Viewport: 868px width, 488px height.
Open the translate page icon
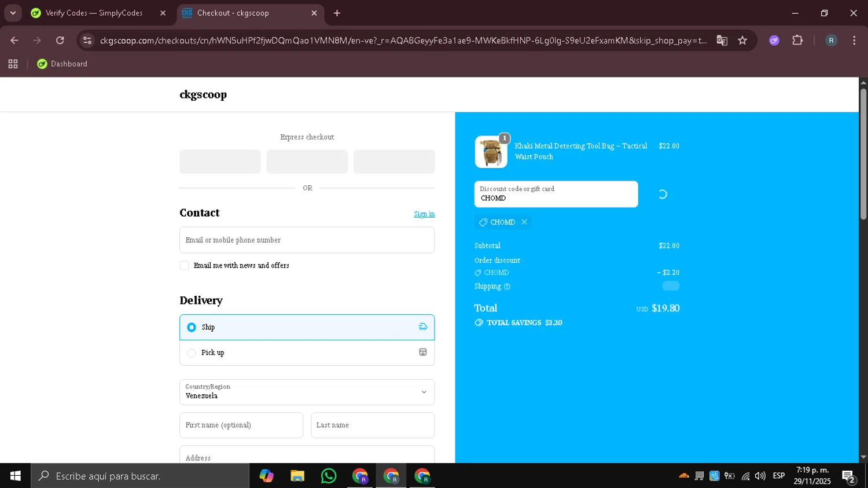(722, 41)
